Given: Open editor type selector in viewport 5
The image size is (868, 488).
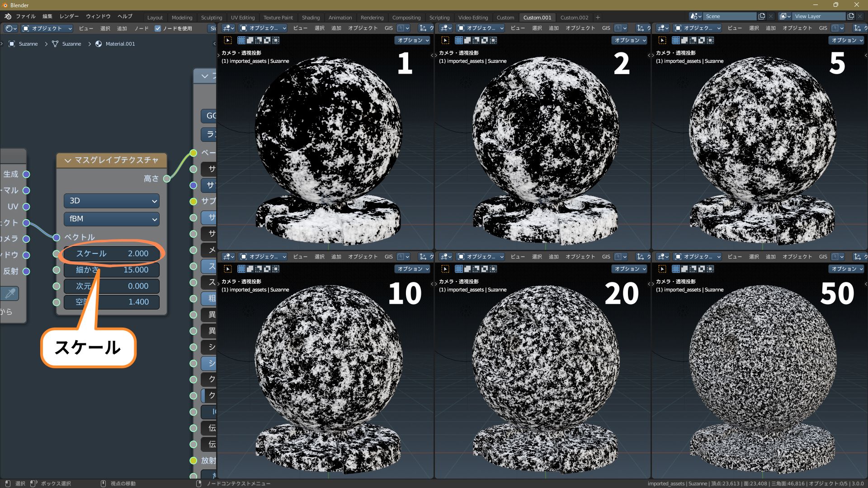Looking at the screenshot, I should (x=662, y=28).
